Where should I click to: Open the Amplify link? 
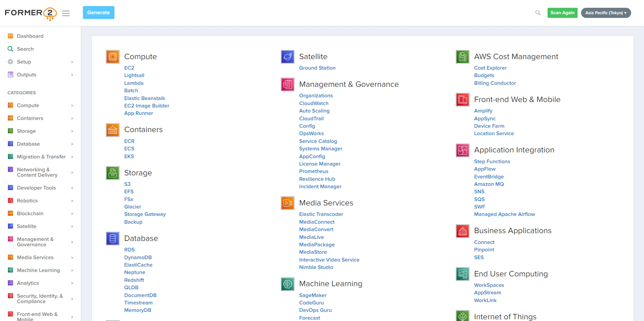[x=483, y=111]
